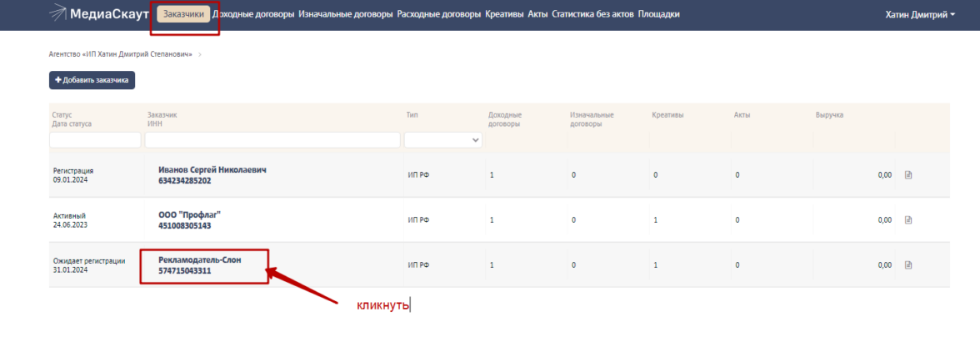Click the МедиаСкаут logo
The width and height of the screenshot is (980, 342).
click(98, 14)
